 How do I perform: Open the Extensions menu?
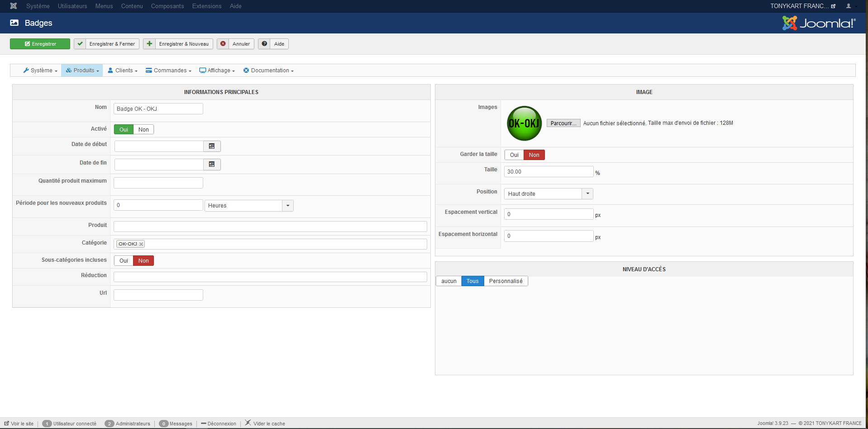click(207, 6)
